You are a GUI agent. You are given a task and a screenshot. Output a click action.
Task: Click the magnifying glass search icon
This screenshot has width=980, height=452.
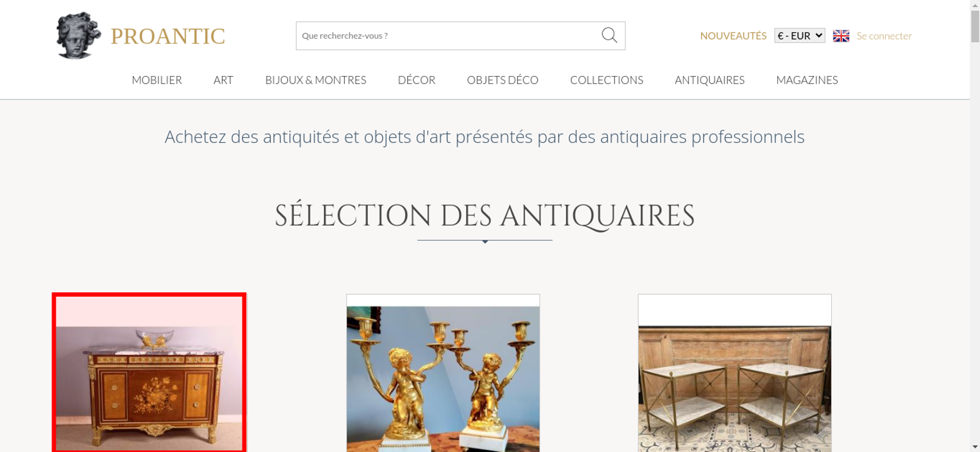click(x=609, y=35)
